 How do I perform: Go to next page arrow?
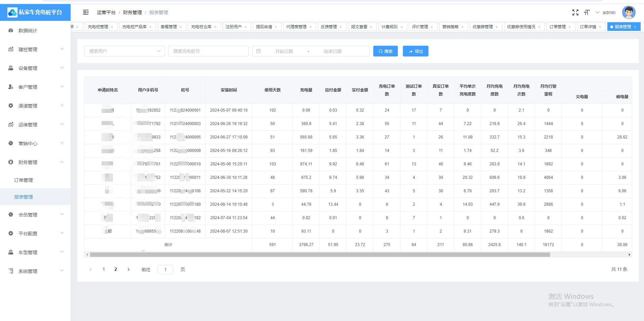coord(128,270)
